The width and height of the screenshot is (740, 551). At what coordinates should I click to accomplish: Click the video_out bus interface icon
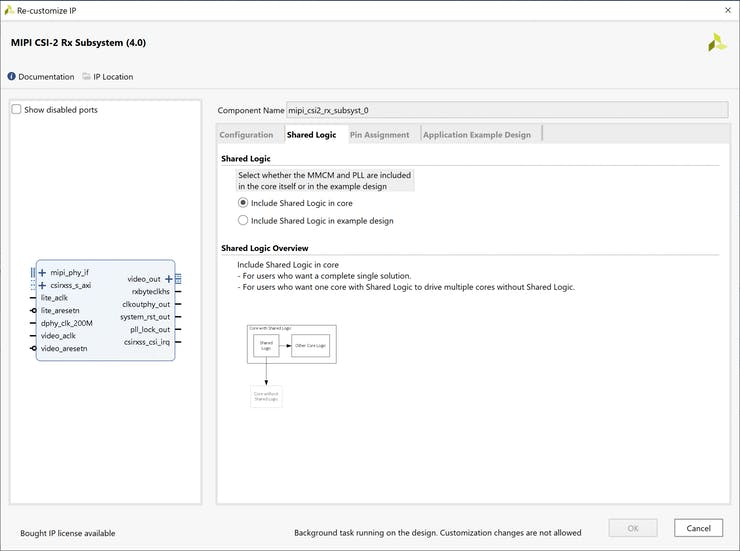tap(178, 279)
